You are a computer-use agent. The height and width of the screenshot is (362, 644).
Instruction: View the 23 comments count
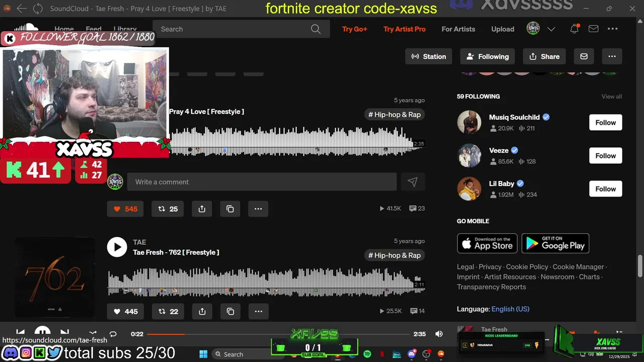point(417,208)
